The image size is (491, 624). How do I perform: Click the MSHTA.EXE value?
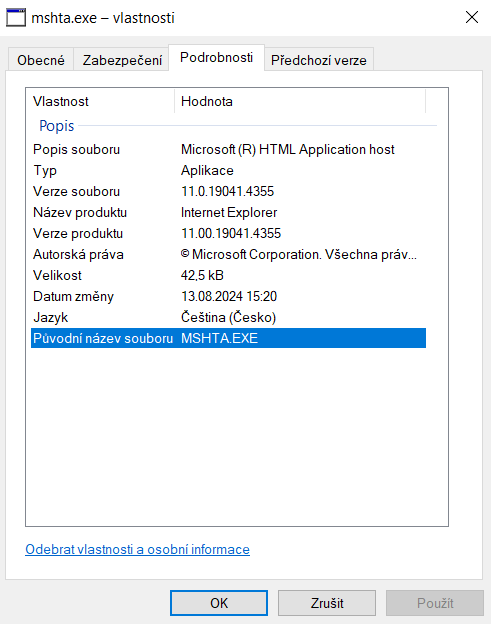click(x=219, y=338)
